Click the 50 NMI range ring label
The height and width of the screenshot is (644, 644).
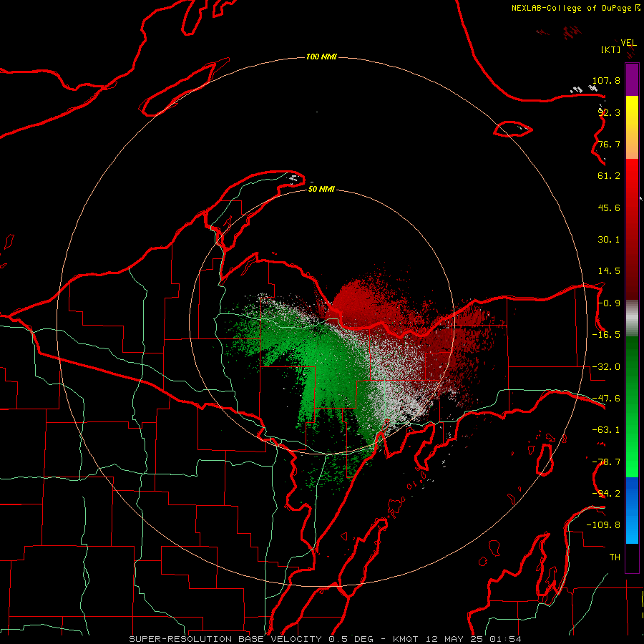pyautogui.click(x=321, y=189)
